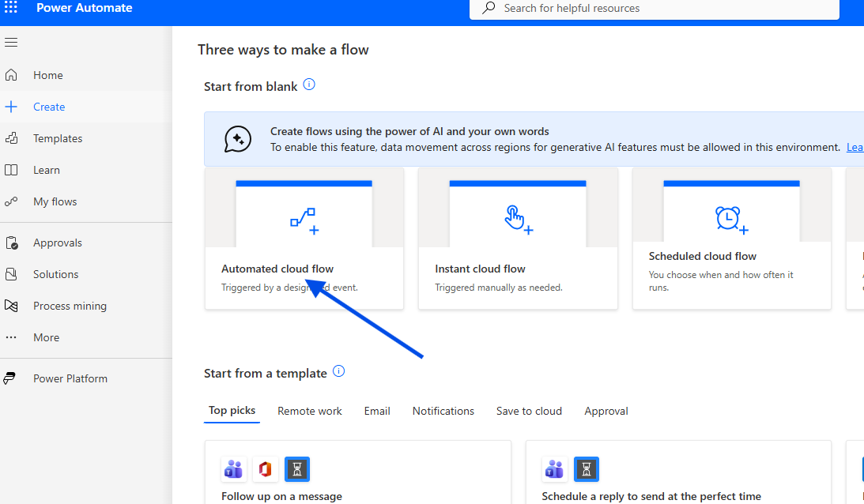Screen dimensions: 864x504
Task: Switch to the Notifications tab
Action: tap(443, 411)
